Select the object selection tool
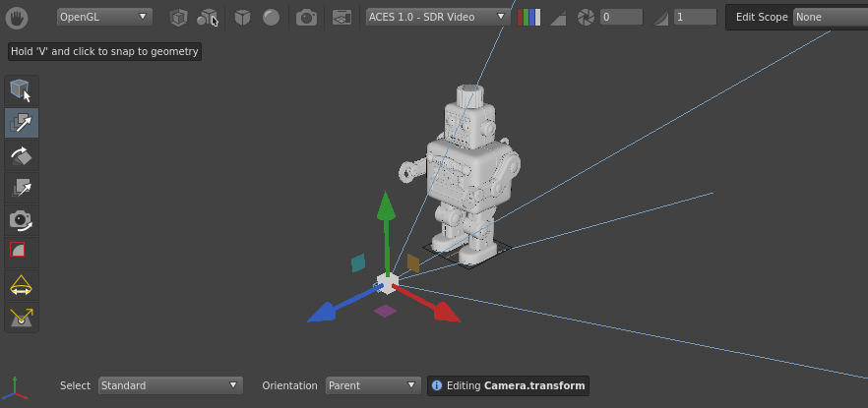Image resolution: width=868 pixels, height=408 pixels. click(22, 90)
